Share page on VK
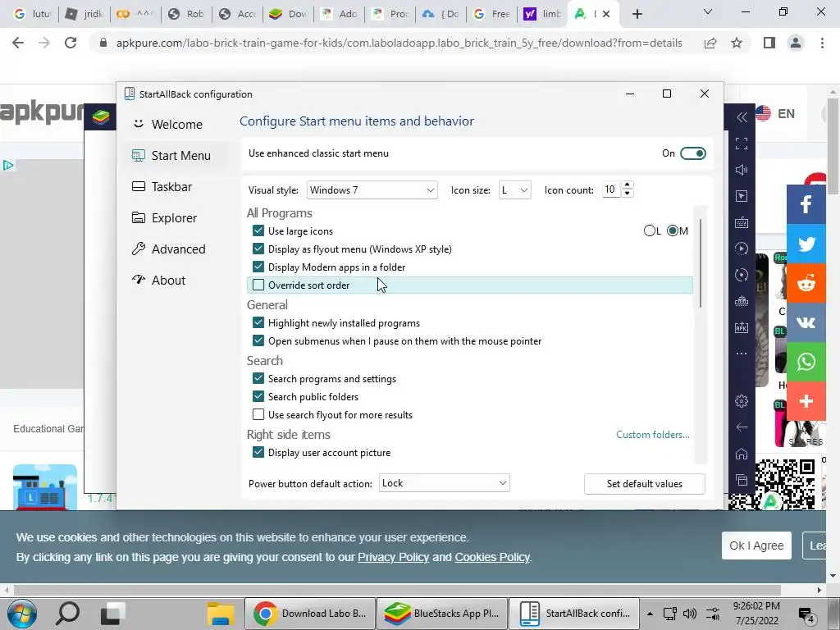This screenshot has width=840, height=630. 806,322
